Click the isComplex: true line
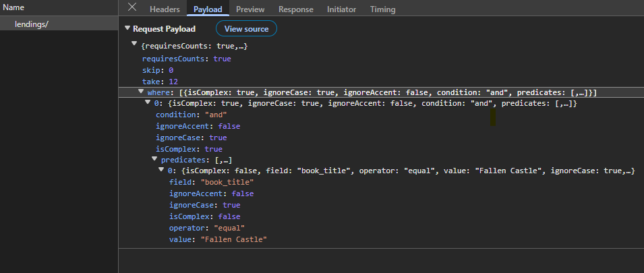 point(189,149)
